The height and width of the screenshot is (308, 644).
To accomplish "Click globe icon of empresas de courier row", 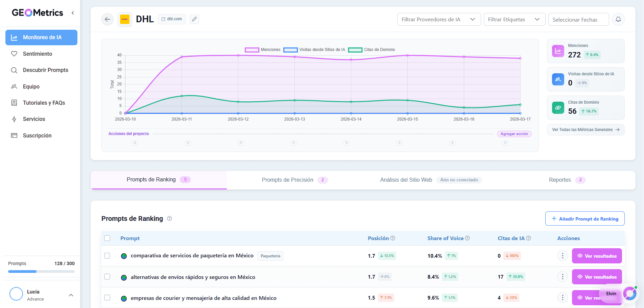I will coord(124,298).
